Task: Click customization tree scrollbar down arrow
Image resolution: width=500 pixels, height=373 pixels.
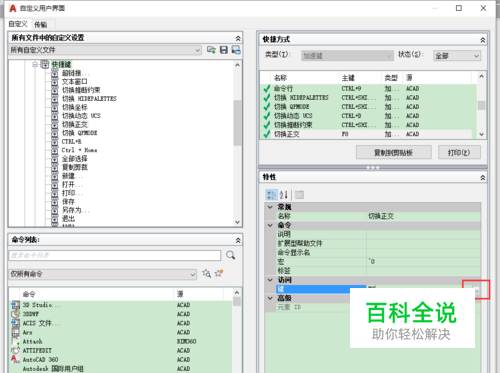Action: [x=237, y=222]
